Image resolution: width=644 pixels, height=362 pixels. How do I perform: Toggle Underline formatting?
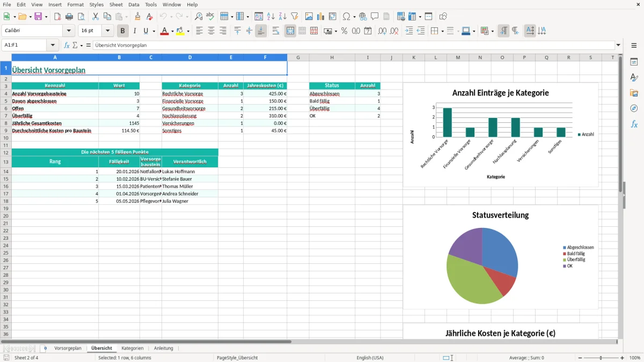tap(146, 31)
